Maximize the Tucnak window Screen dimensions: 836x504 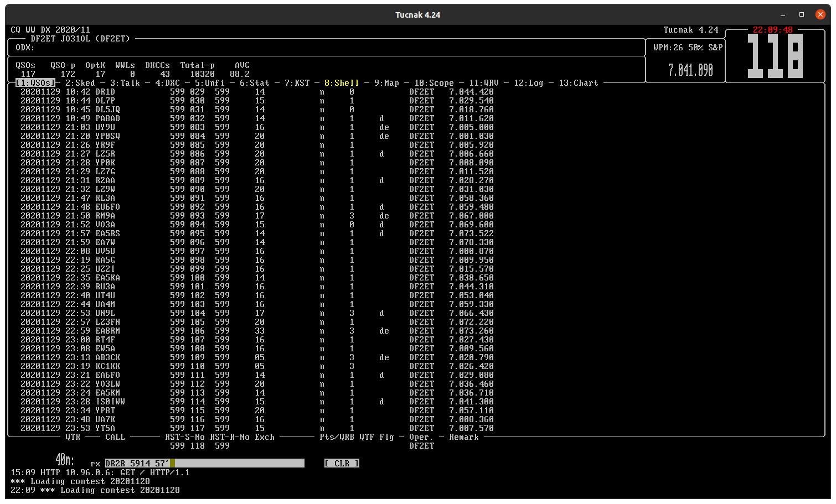pyautogui.click(x=801, y=14)
